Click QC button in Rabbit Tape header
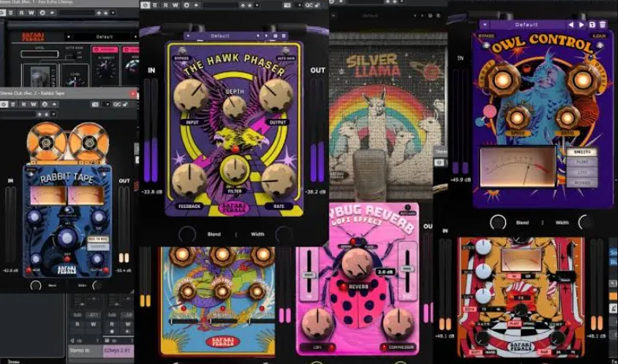Viewport: 618px width, 364px height. point(117,104)
